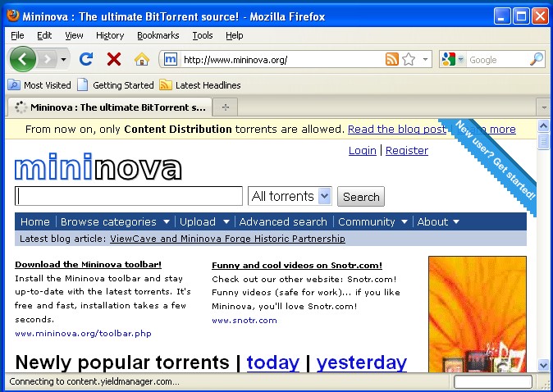This screenshot has width=553, height=392.
Task: Open the View menu
Action: [x=74, y=35]
